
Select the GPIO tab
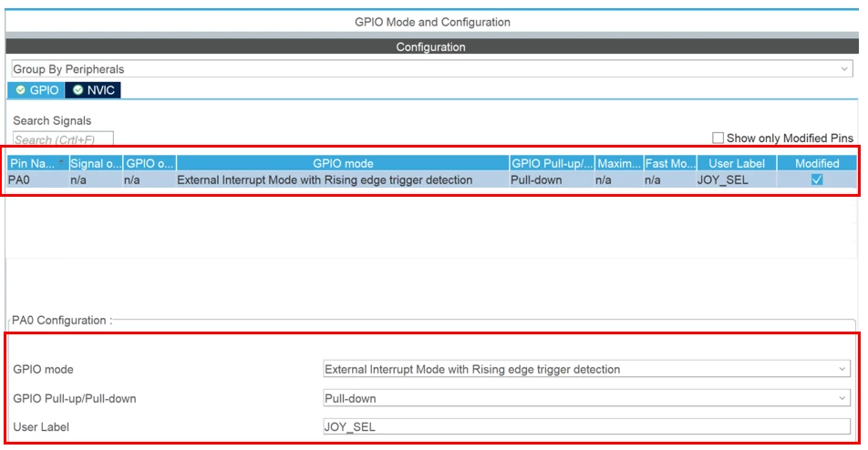pos(36,90)
